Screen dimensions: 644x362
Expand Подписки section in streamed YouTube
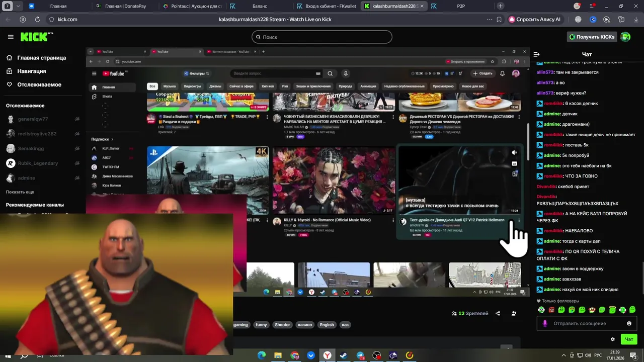pos(102,139)
